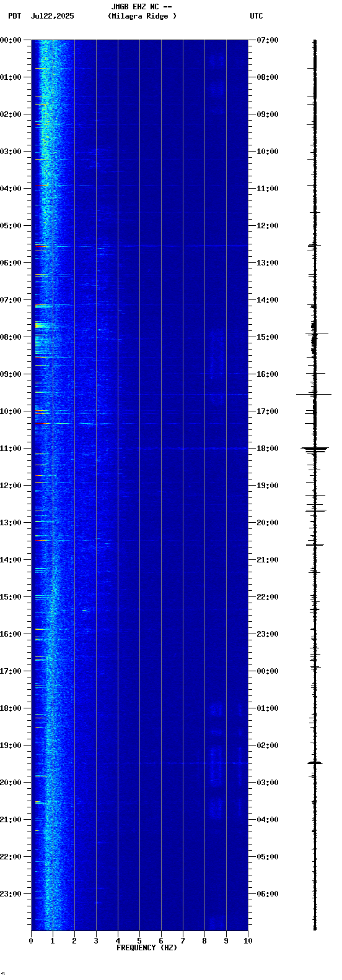Screen dimensions: 342x980
Task: Click the 15:00 UTC label on right axis
Action: [x=268, y=337]
